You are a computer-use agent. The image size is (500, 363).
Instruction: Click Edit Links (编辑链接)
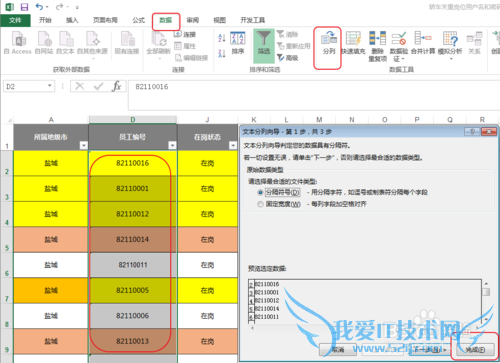(191, 58)
